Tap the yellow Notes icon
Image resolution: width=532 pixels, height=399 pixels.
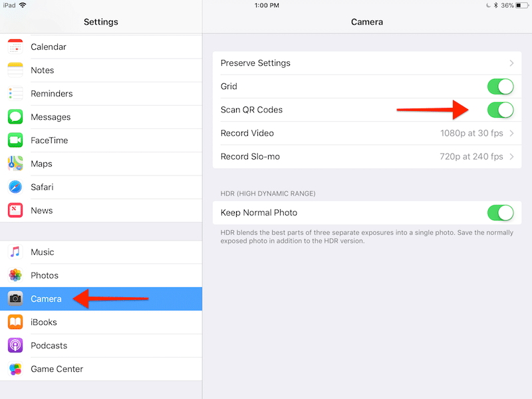tap(15, 70)
